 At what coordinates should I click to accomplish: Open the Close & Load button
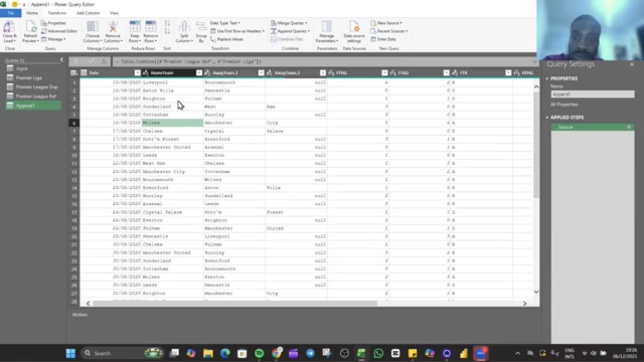(x=9, y=32)
